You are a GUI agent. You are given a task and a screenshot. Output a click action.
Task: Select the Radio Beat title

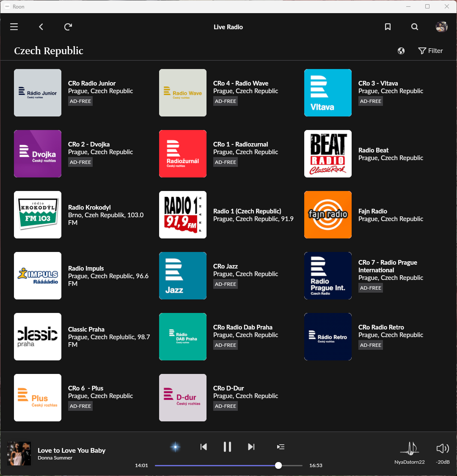pos(373,150)
